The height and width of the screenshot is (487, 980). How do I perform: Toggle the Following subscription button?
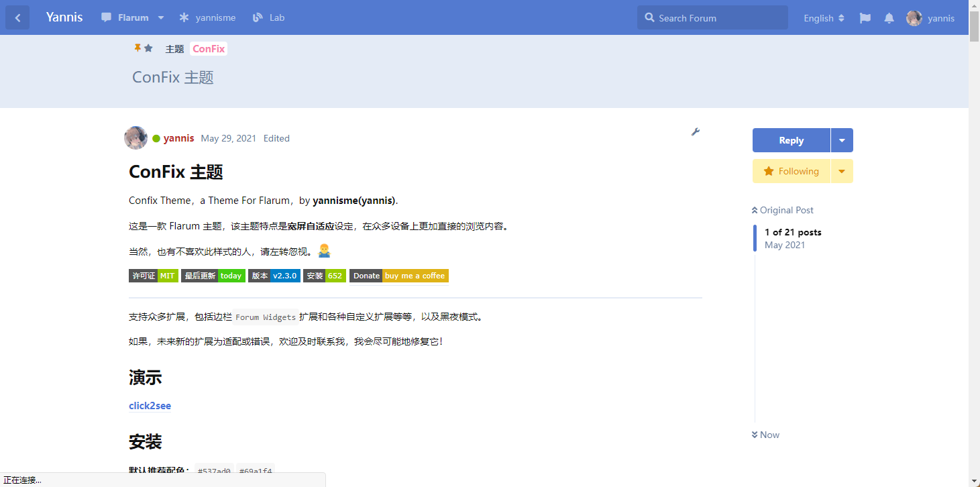click(x=792, y=171)
